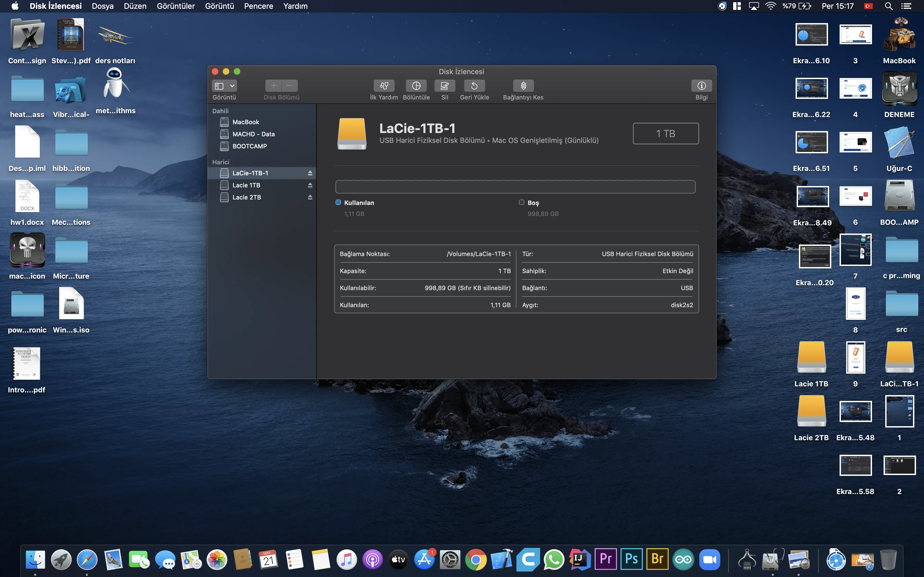The width and height of the screenshot is (924, 577).
Task: Click the Sil erase icon
Action: click(444, 86)
